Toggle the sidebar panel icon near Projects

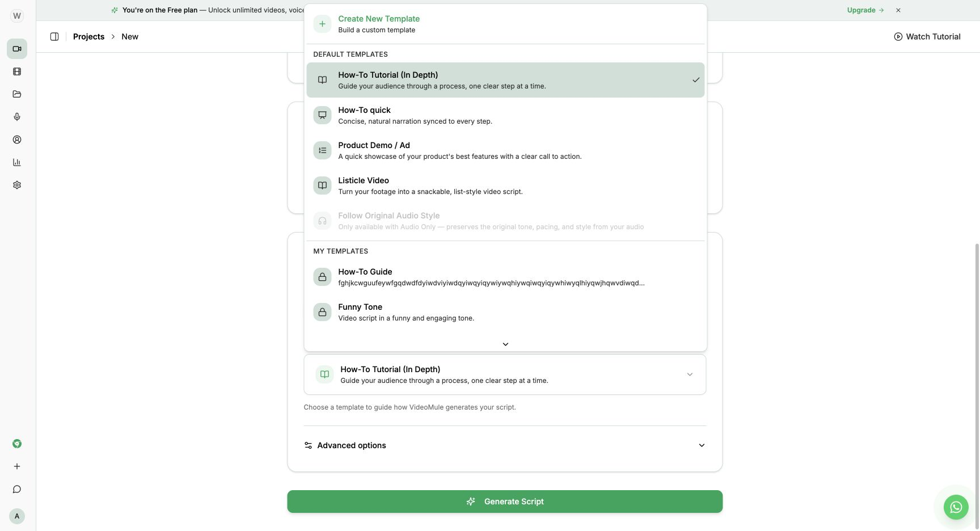tap(54, 36)
